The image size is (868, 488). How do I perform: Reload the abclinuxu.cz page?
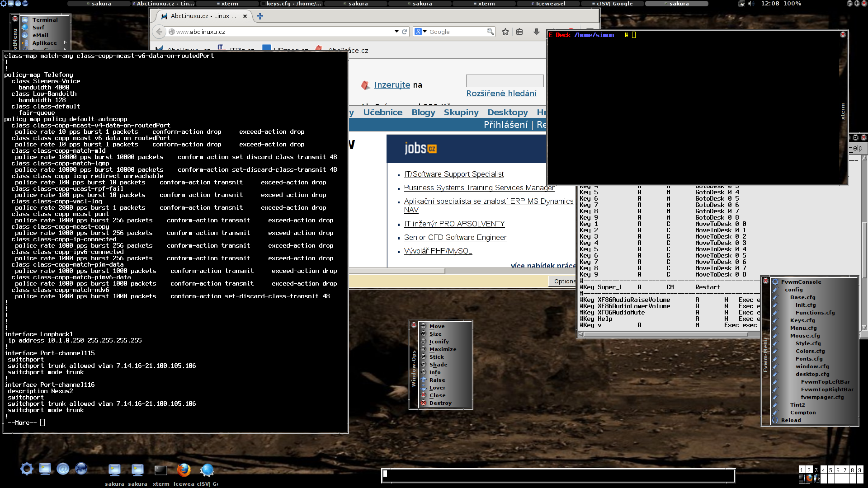tap(405, 32)
